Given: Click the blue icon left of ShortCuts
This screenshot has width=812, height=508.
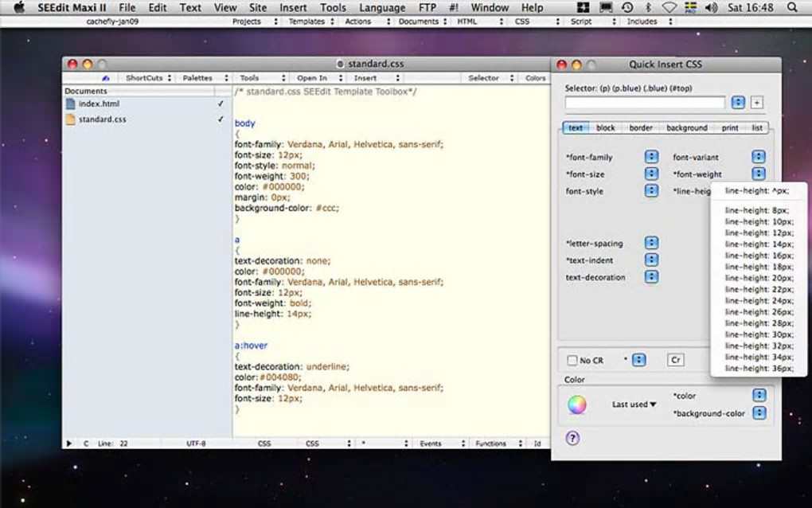Looking at the screenshot, I should (106, 78).
